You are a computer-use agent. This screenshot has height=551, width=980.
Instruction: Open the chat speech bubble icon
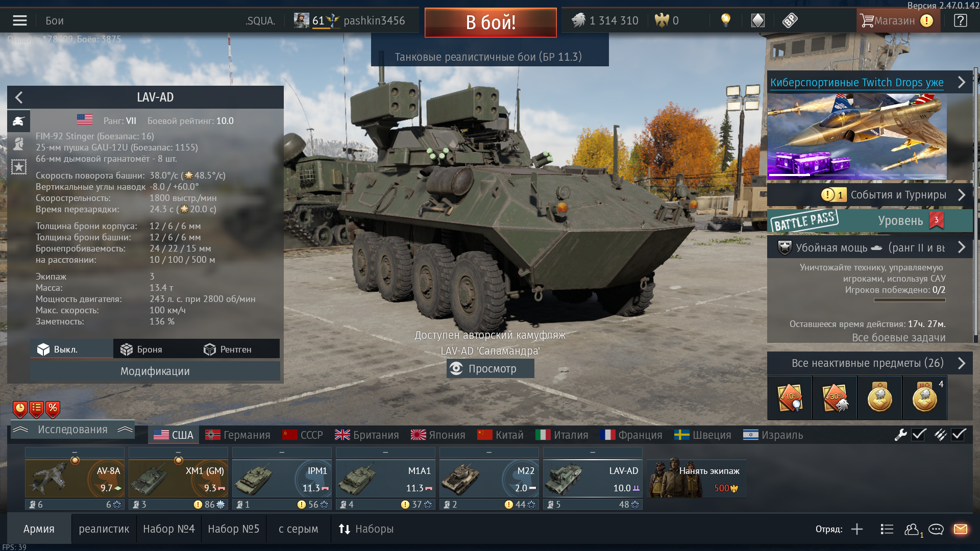tap(936, 529)
